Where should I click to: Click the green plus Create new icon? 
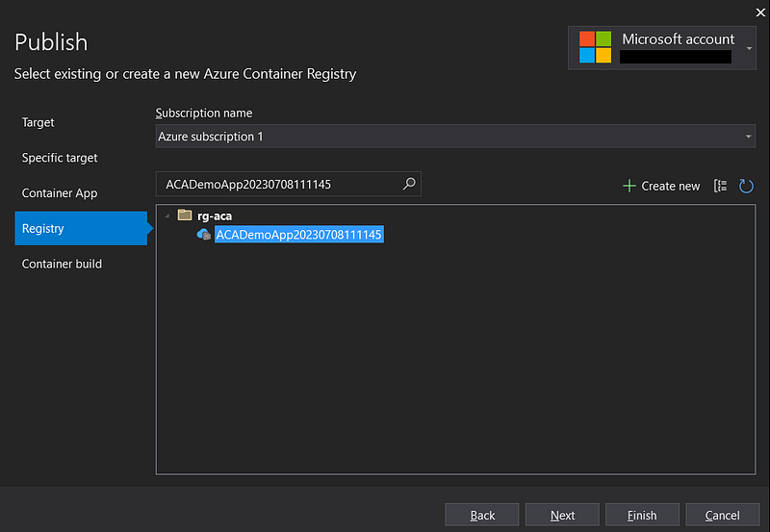(x=629, y=186)
